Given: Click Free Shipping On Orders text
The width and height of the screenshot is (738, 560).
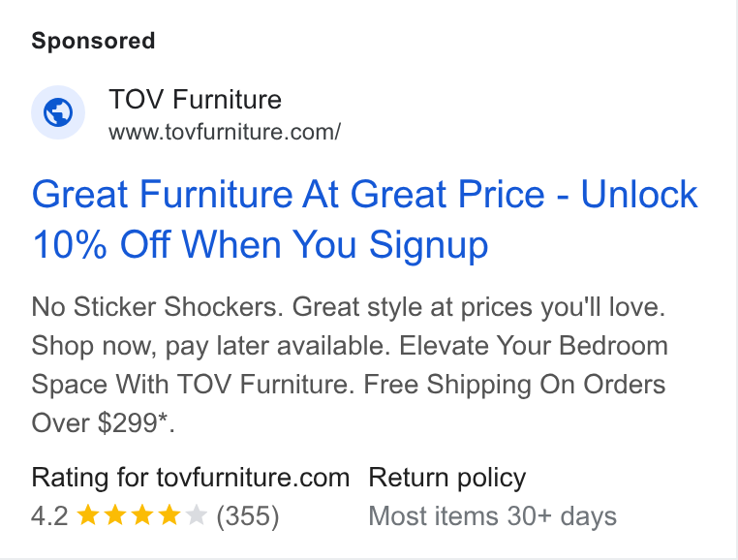Looking at the screenshot, I should pyautogui.click(x=514, y=385).
